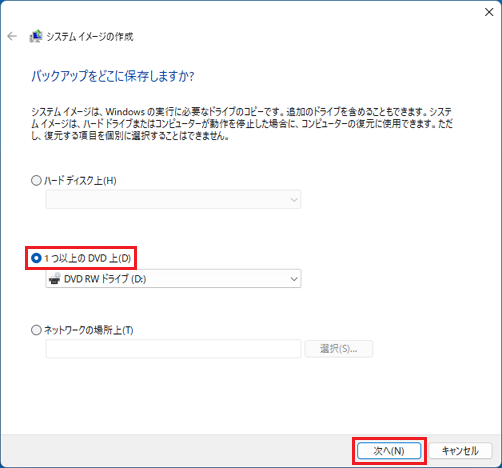Click the DVD drive icon in the dropdown

click(x=55, y=279)
